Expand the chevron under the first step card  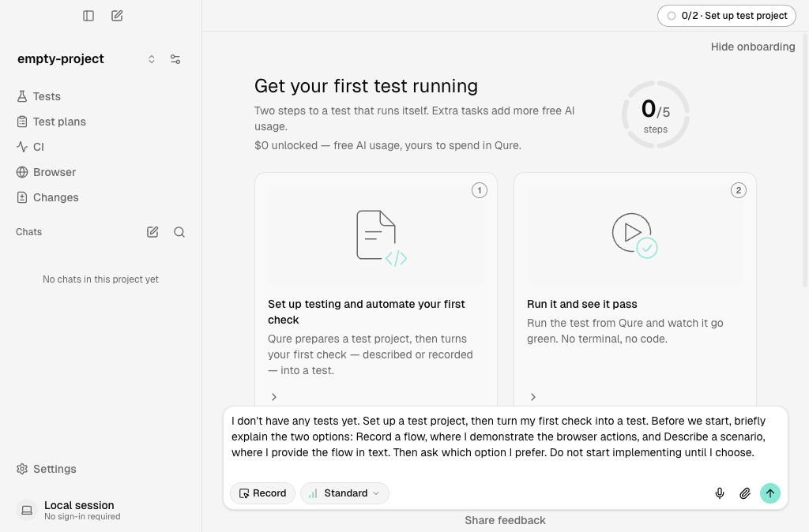(274, 397)
